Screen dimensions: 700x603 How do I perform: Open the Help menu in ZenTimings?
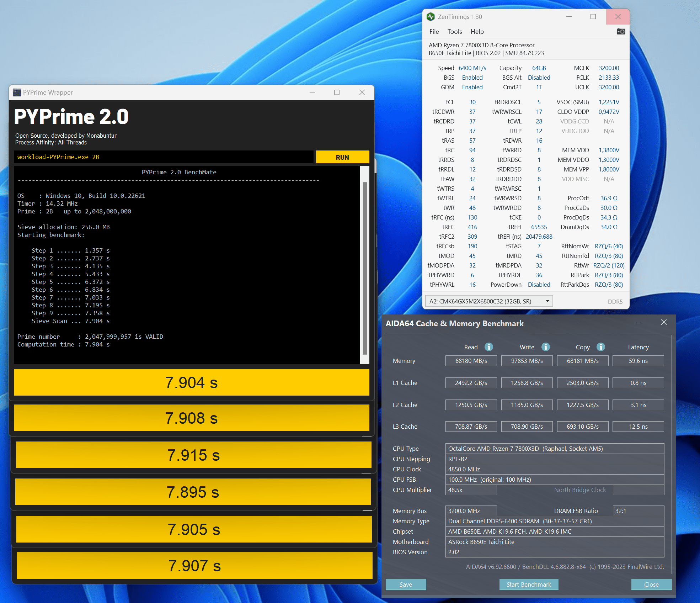pyautogui.click(x=477, y=32)
